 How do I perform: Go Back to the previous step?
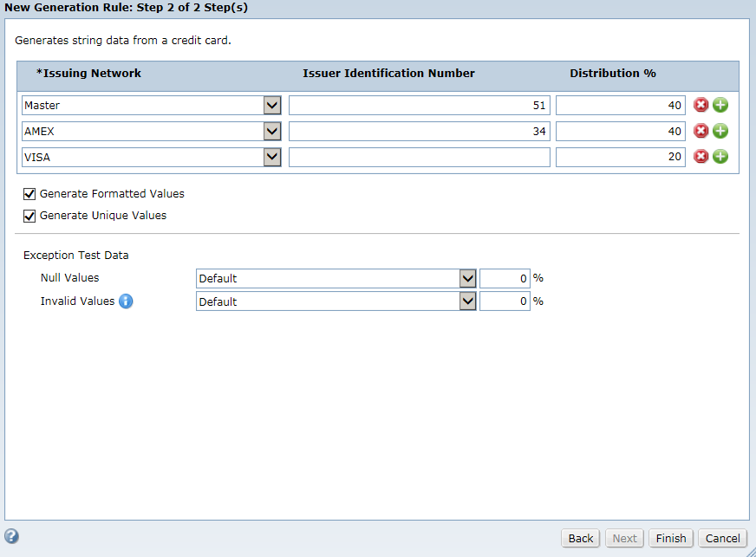pos(580,538)
